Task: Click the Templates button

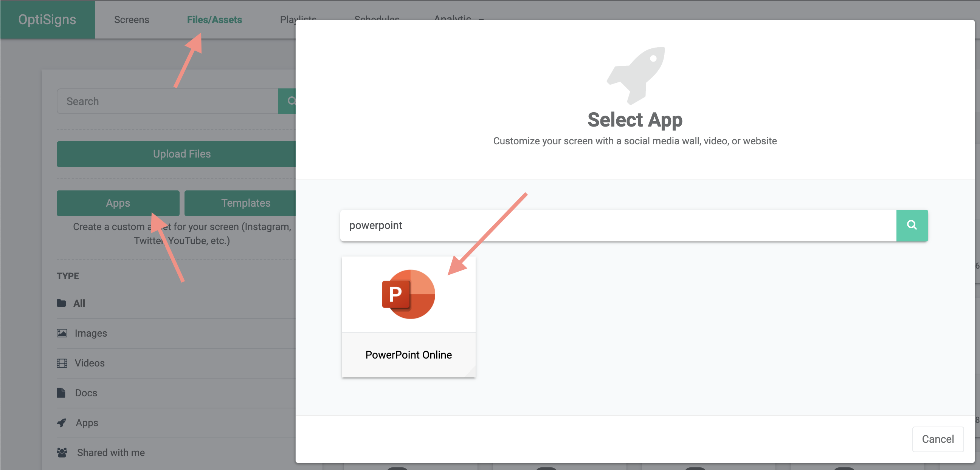Action: click(240, 203)
